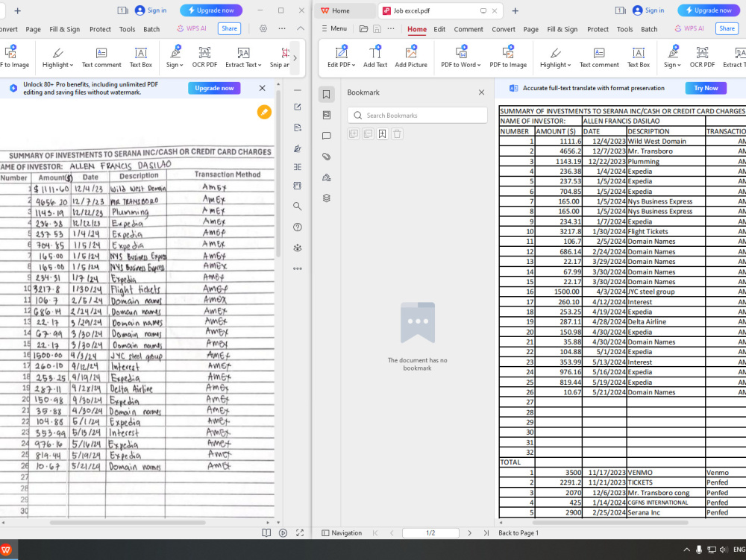This screenshot has width=746, height=560.
Task: Switch to Job excel.pdf document tab
Action: coord(440,10)
